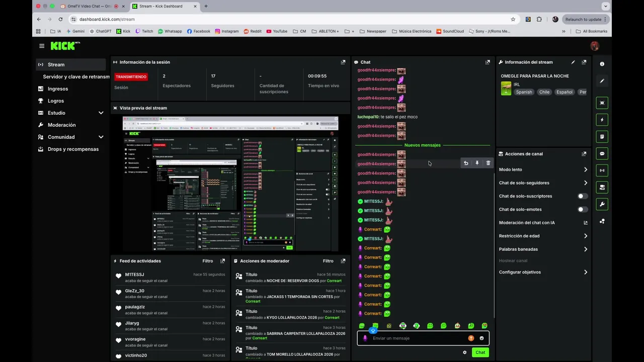Screen dimensions: 644x362
Task: Toggle the broadcast session info widget icon
Action: (602, 170)
